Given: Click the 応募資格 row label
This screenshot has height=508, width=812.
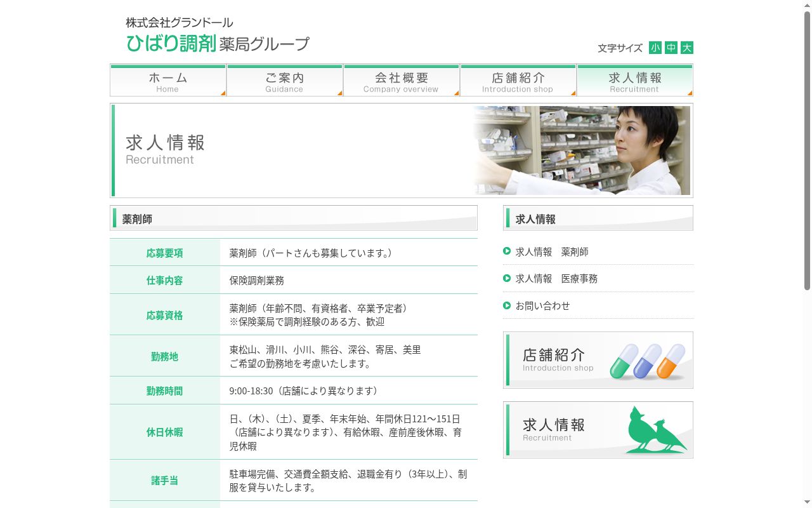Looking at the screenshot, I should pos(165,315).
